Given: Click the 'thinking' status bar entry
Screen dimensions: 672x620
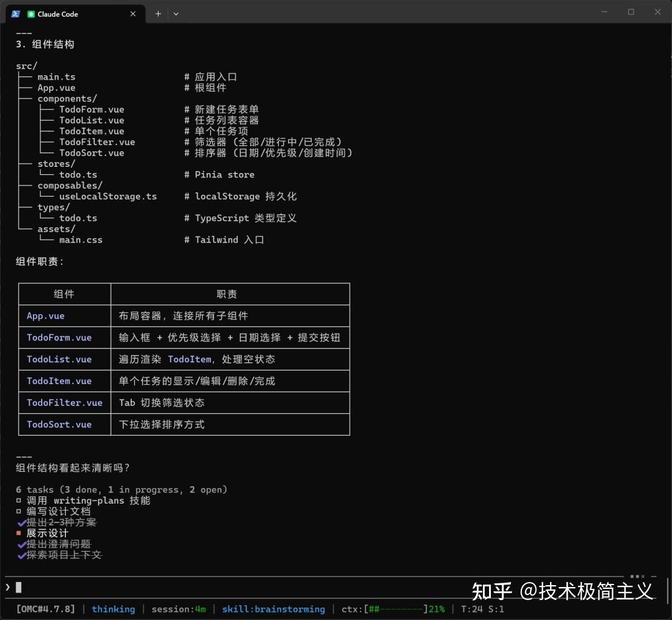Looking at the screenshot, I should point(113,609).
